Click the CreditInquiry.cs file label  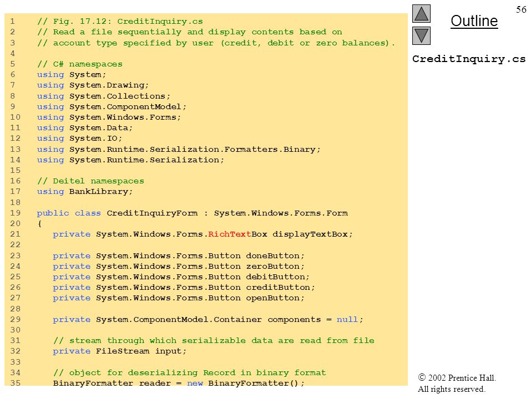[469, 59]
